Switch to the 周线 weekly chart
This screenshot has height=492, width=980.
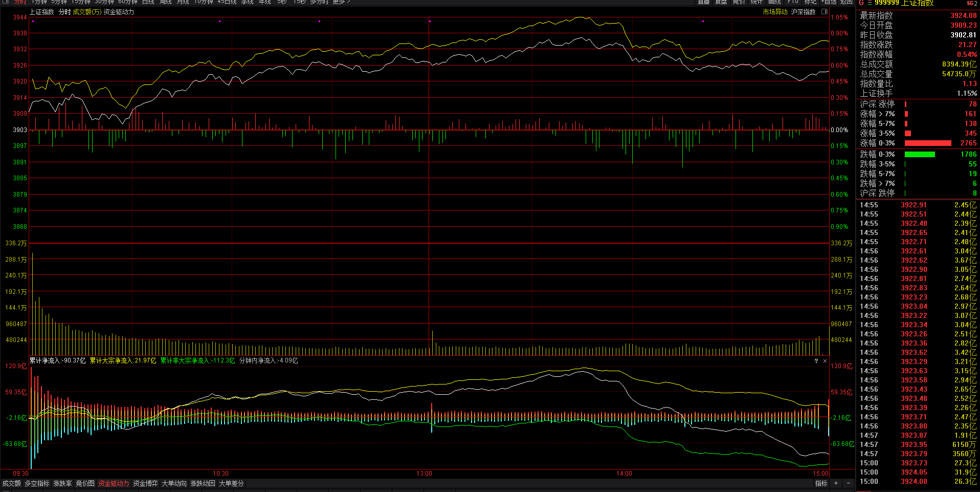166,2
